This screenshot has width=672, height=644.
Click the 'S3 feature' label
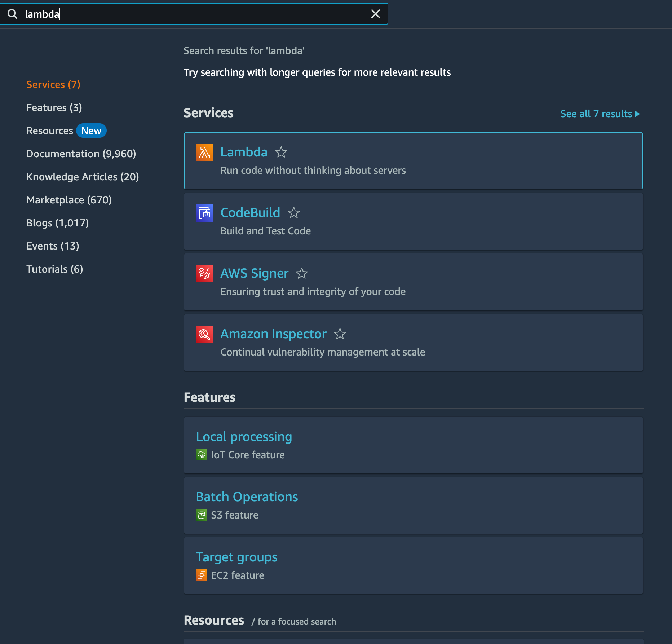235,515
